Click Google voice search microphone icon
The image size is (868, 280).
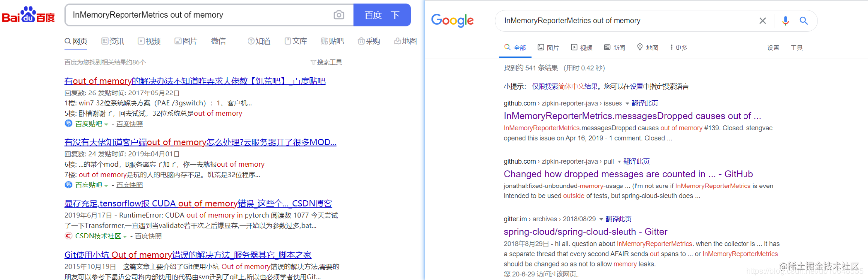point(785,21)
